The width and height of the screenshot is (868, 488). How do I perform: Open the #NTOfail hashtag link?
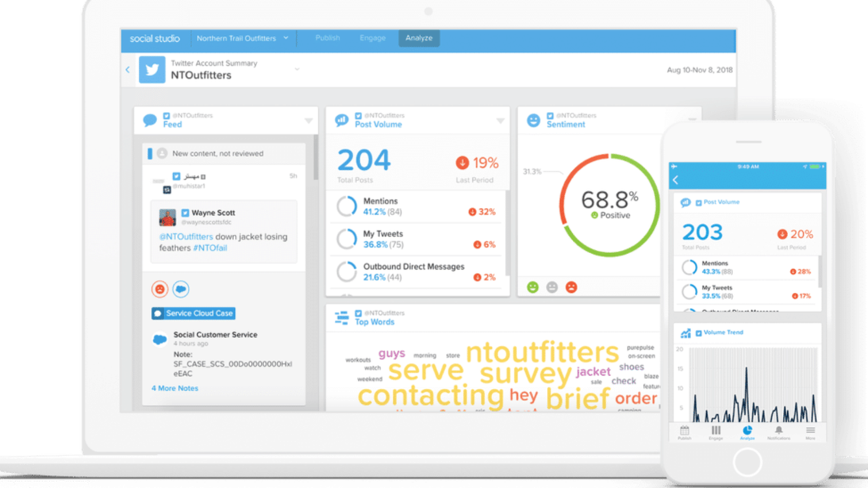pos(211,248)
